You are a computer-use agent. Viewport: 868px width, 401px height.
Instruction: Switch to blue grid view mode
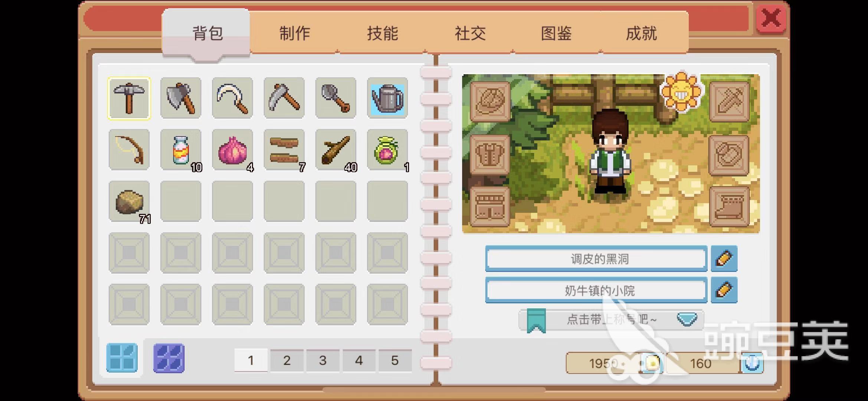pos(122,358)
